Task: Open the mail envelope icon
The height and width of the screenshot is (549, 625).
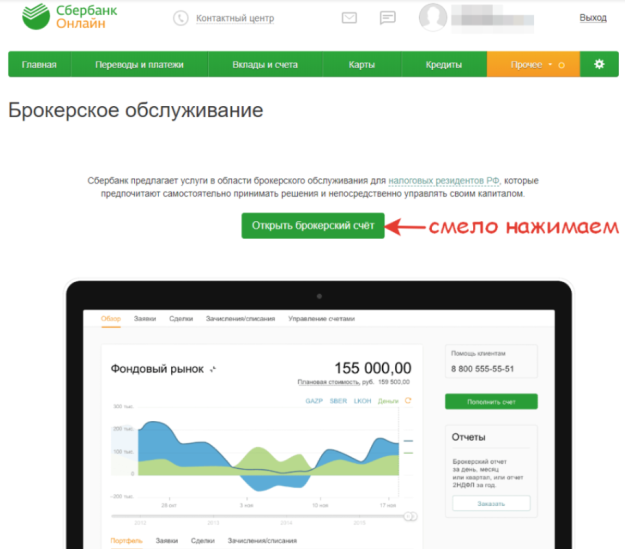Action: coord(349,18)
